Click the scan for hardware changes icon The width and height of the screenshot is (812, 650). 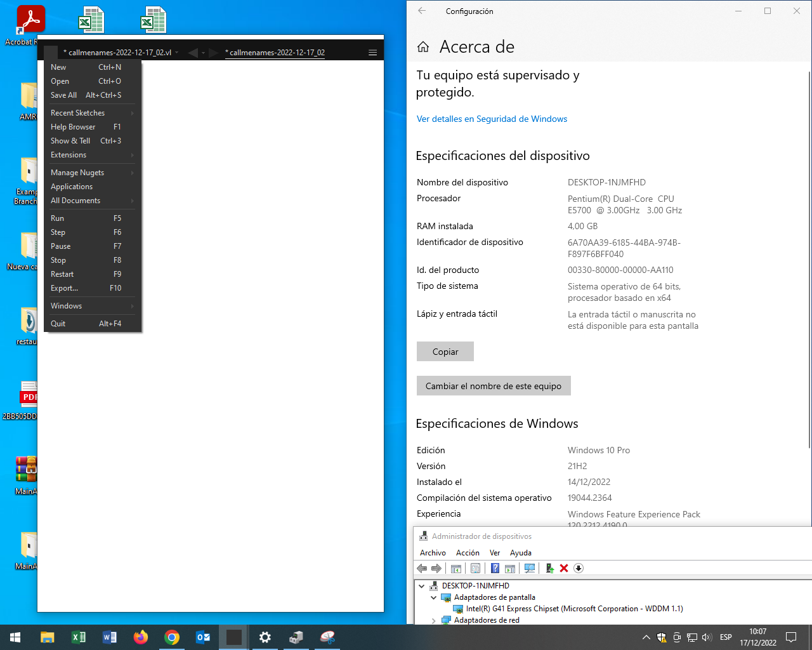[530, 568]
